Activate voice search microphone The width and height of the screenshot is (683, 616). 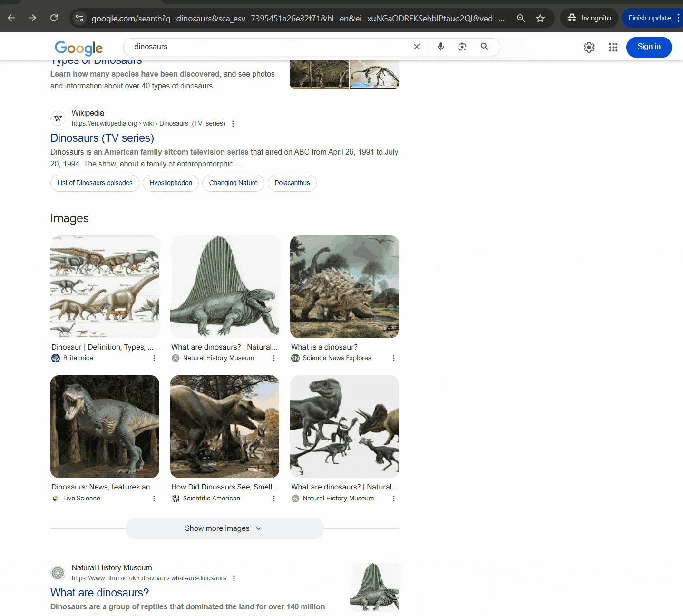tap(440, 47)
